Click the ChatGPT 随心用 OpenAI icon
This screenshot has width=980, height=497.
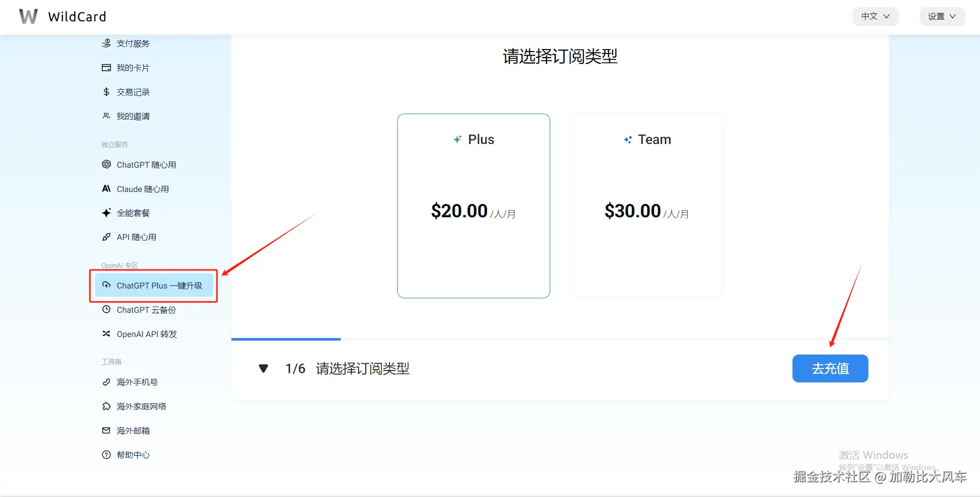pos(106,164)
